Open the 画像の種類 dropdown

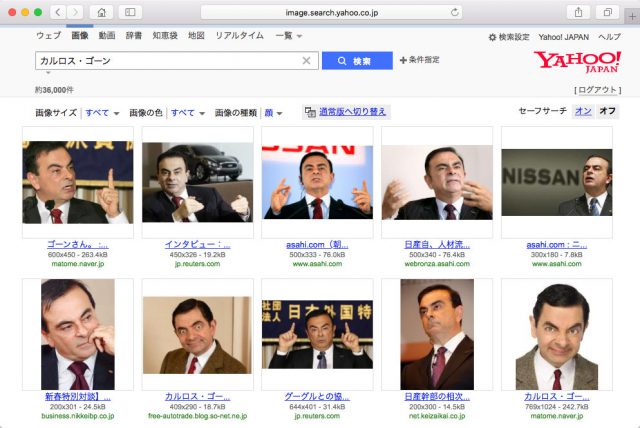pos(272,113)
